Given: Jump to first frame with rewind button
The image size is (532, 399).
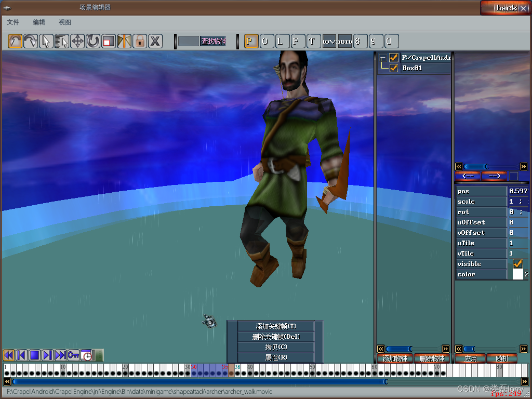Looking at the screenshot, I should 8,355.
